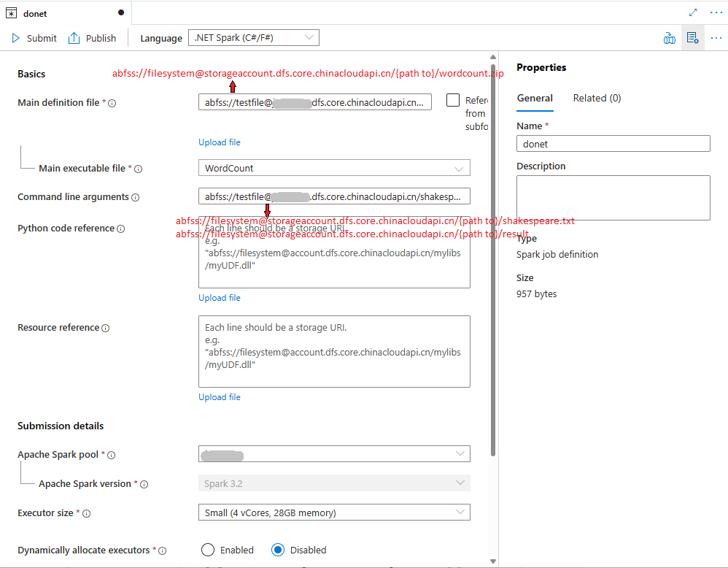This screenshot has width=728, height=568.
Task: Open the Apache Spark version dropdown
Action: click(334, 483)
